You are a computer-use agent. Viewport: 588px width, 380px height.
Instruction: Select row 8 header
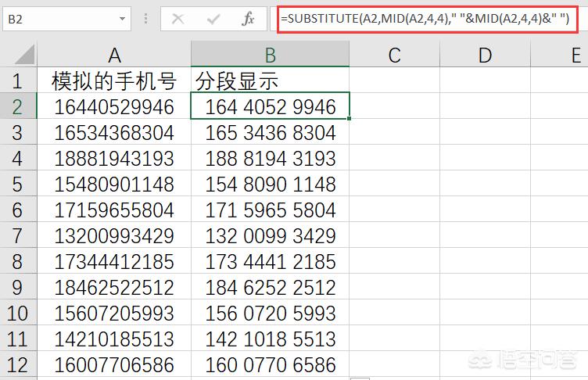pos(18,261)
